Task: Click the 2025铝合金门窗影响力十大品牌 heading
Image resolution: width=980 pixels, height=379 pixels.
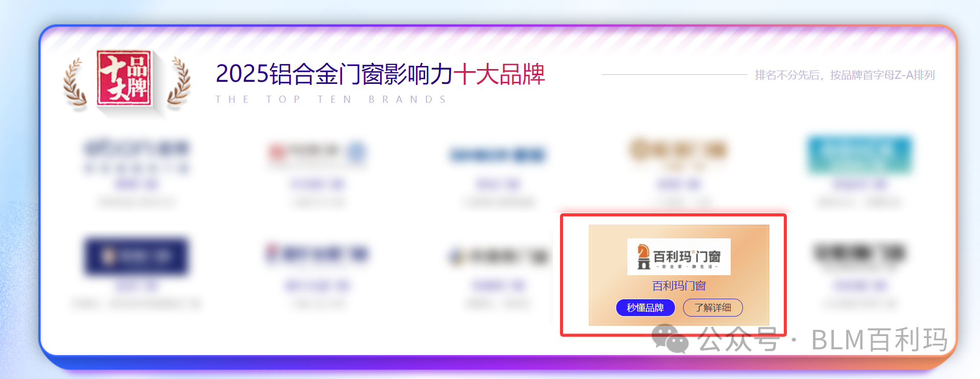Action: coord(380,74)
